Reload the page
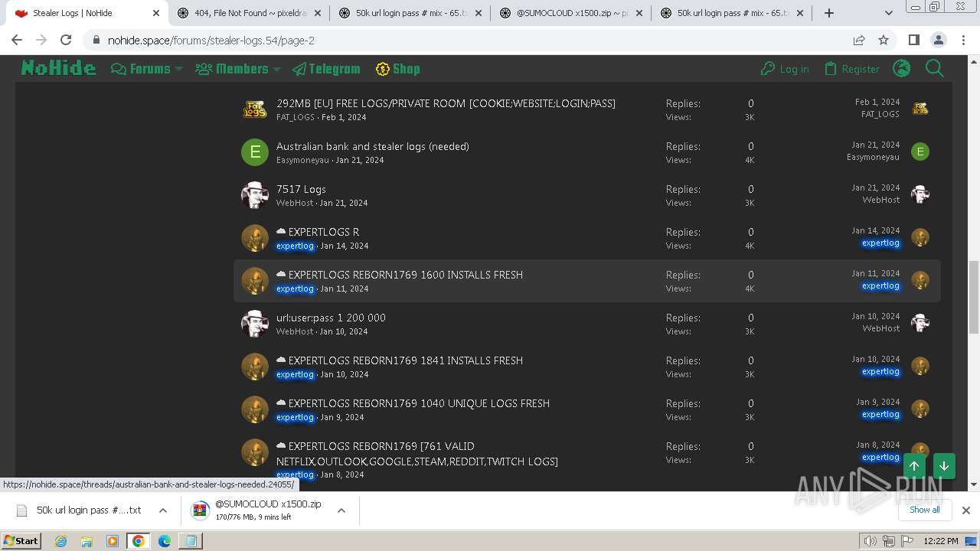 point(66,40)
